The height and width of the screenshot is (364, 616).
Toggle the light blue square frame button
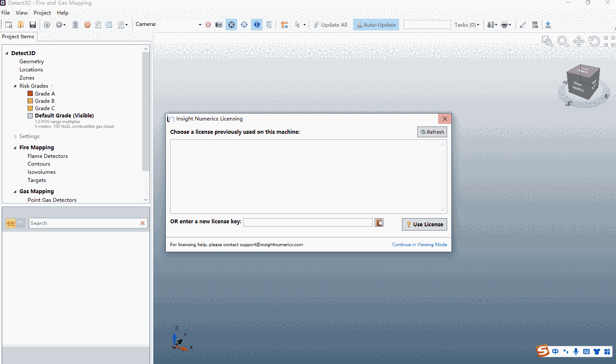pos(244,25)
